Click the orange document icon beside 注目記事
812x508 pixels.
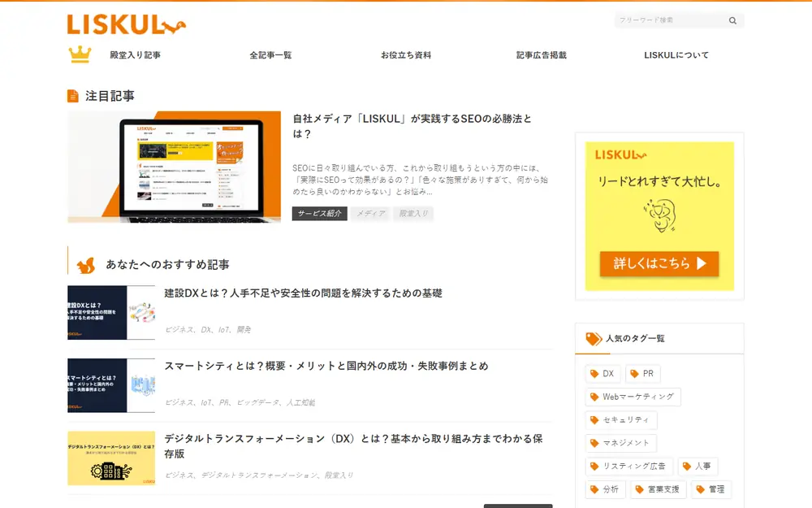pos(73,96)
